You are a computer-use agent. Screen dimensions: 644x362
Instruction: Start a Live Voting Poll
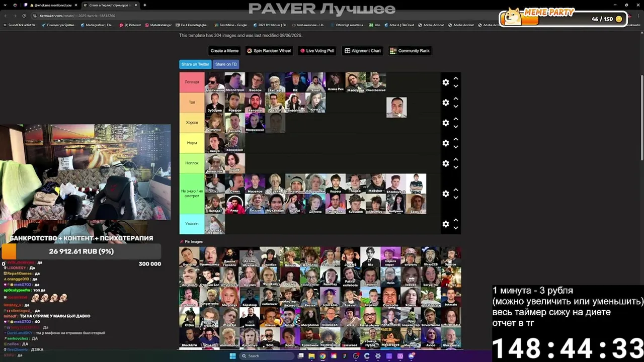click(x=317, y=51)
